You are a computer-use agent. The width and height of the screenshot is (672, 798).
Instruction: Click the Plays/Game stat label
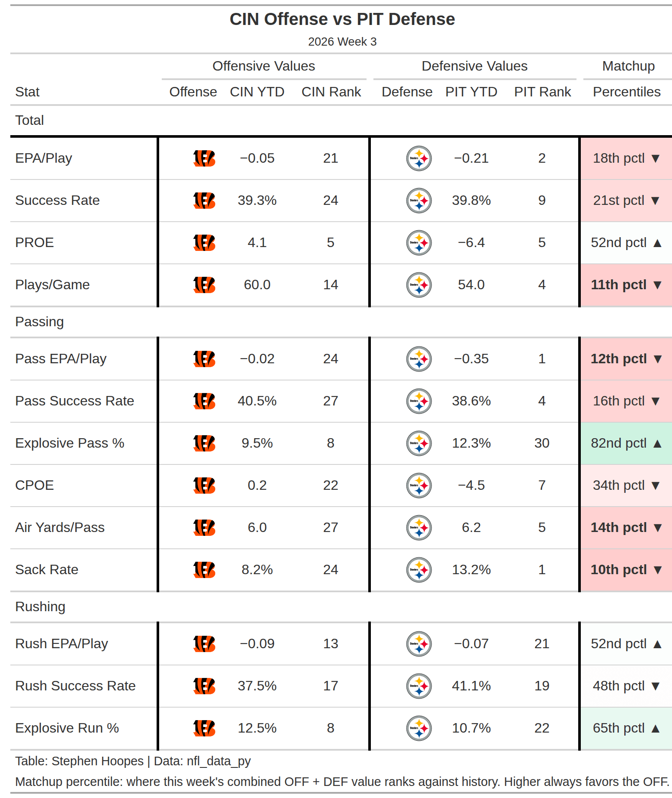52,285
